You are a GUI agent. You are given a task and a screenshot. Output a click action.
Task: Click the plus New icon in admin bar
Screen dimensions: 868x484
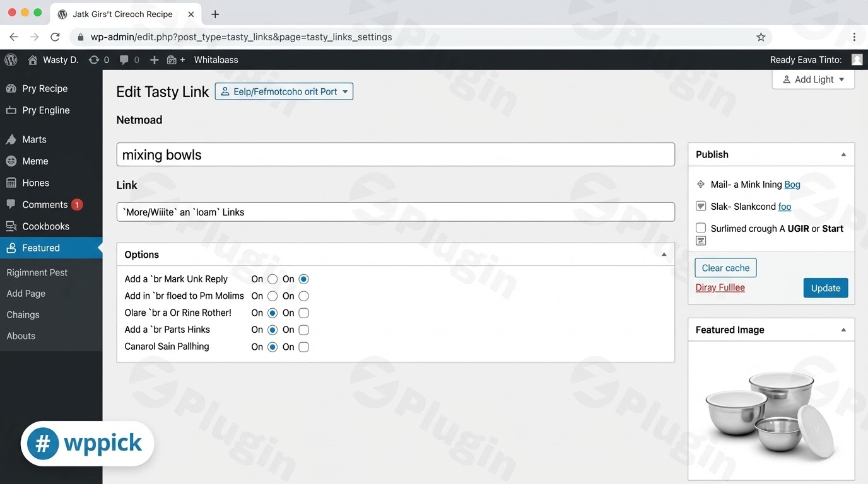point(154,60)
